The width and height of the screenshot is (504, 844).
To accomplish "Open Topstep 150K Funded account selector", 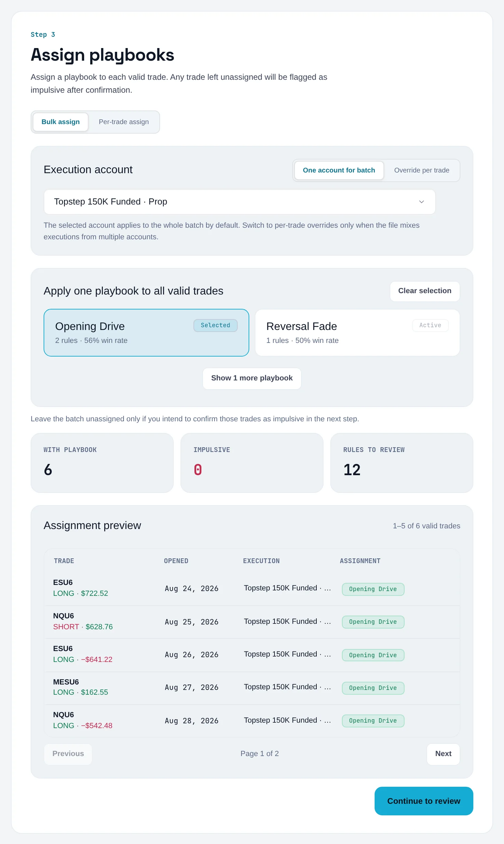I will click(x=240, y=202).
